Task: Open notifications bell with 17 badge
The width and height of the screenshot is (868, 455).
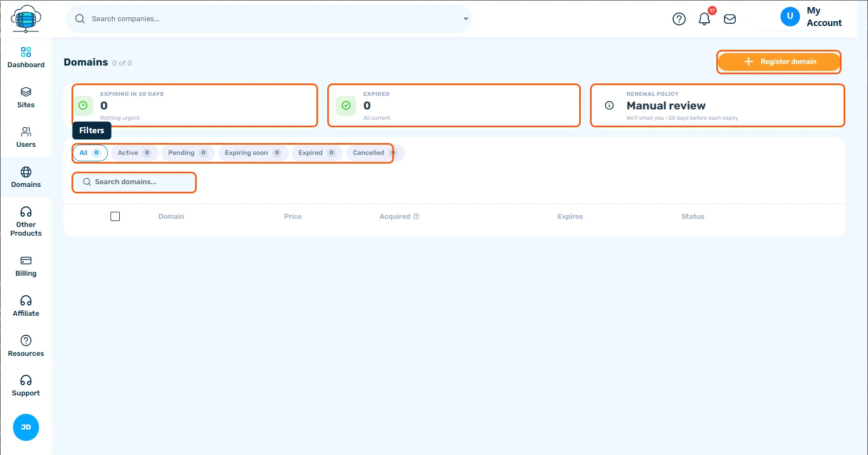Action: pos(704,18)
